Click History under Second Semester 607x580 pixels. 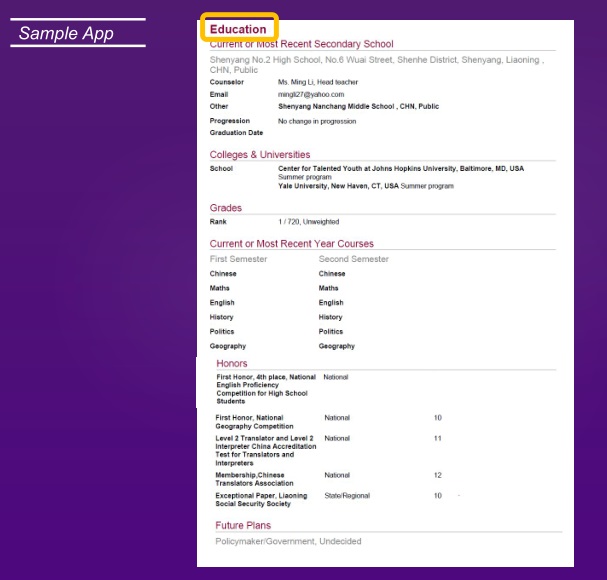330,317
